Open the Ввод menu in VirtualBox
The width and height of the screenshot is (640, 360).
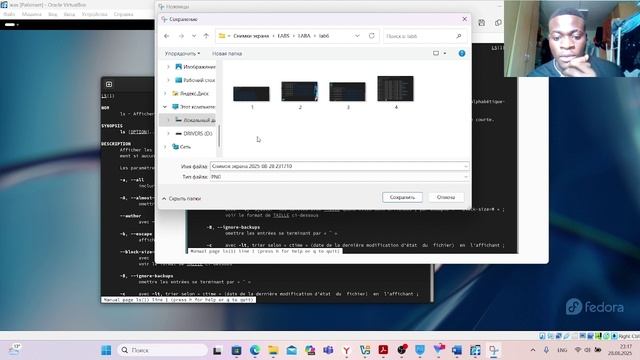point(69,14)
